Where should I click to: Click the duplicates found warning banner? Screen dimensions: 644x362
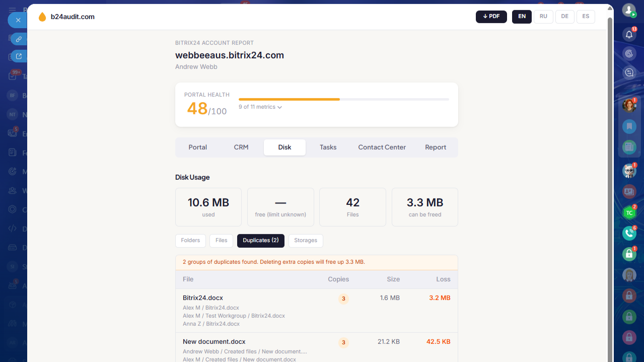click(x=317, y=262)
